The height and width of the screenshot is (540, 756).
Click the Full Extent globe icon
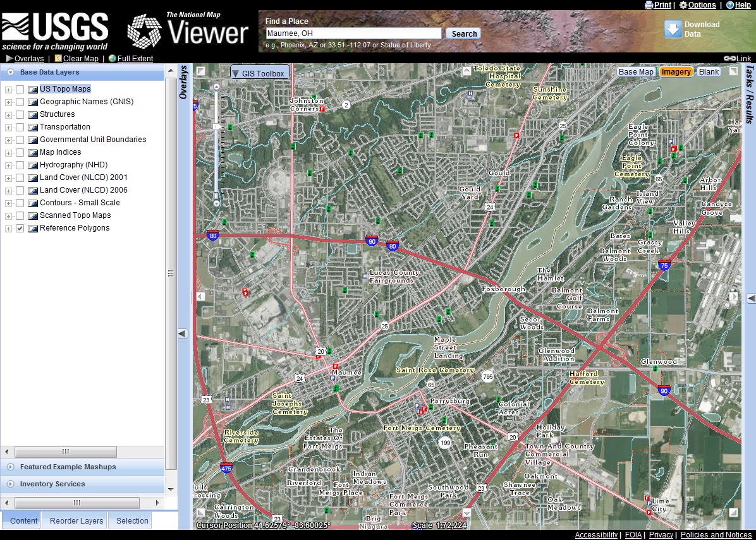pos(113,59)
